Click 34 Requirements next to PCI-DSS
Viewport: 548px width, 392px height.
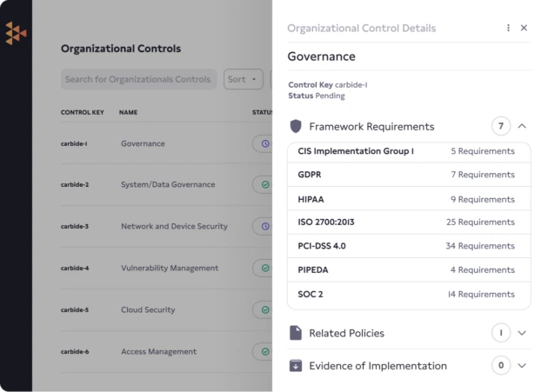[480, 246]
